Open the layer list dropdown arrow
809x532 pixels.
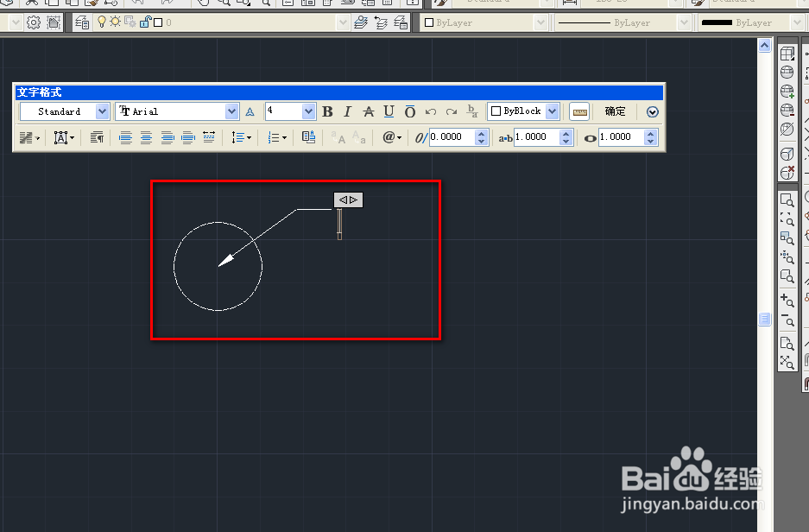pyautogui.click(x=343, y=22)
